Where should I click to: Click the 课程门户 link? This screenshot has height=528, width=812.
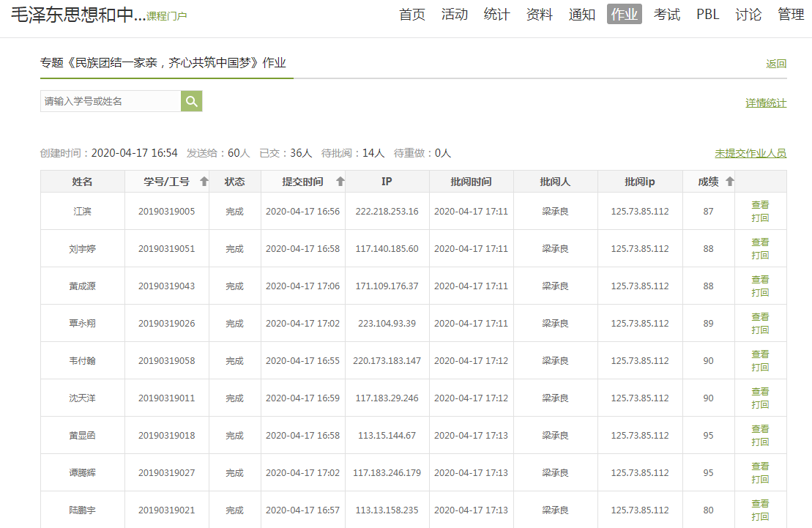click(166, 16)
